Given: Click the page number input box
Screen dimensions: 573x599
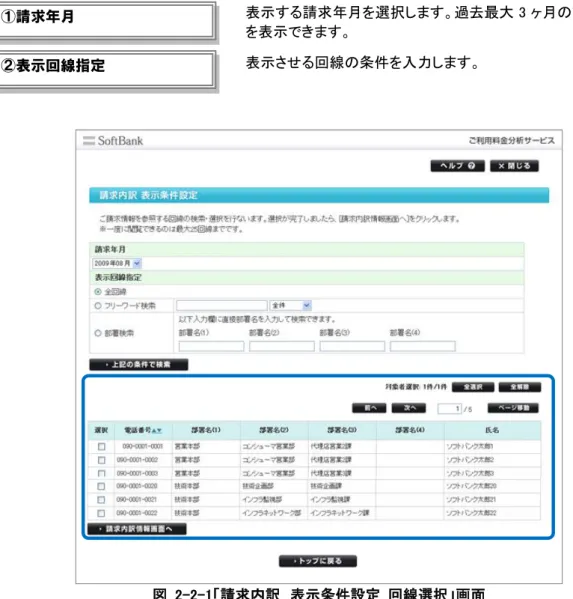Looking at the screenshot, I should click(450, 408).
